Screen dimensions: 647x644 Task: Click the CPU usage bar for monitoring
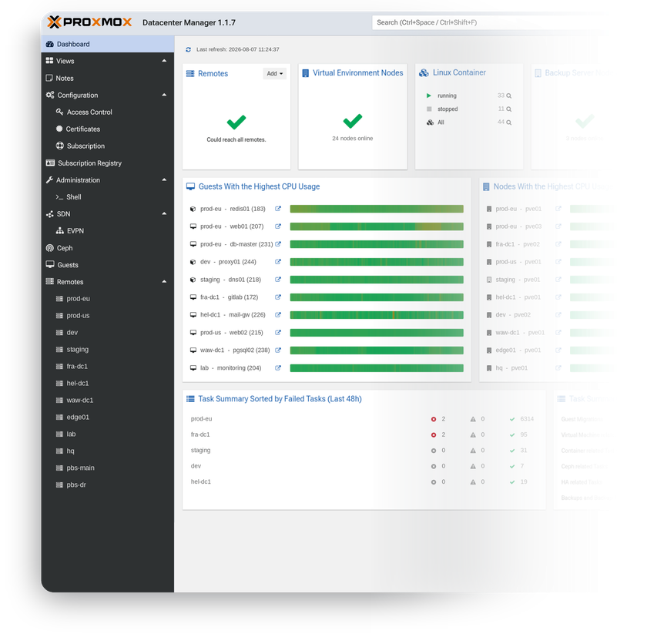(377, 368)
